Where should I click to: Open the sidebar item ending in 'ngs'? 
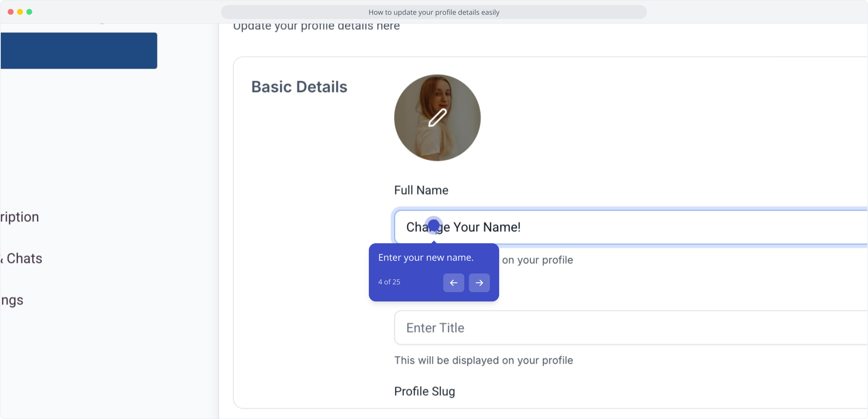pyautogui.click(x=12, y=300)
